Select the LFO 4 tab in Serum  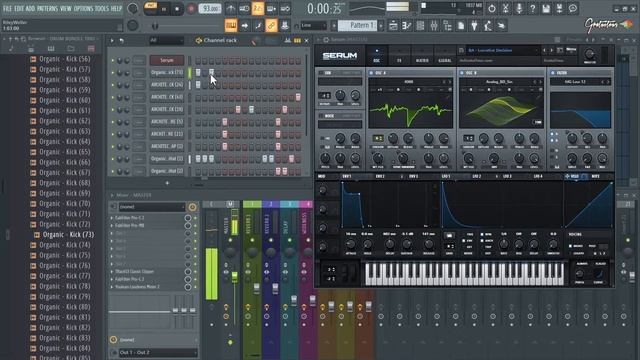point(538,176)
